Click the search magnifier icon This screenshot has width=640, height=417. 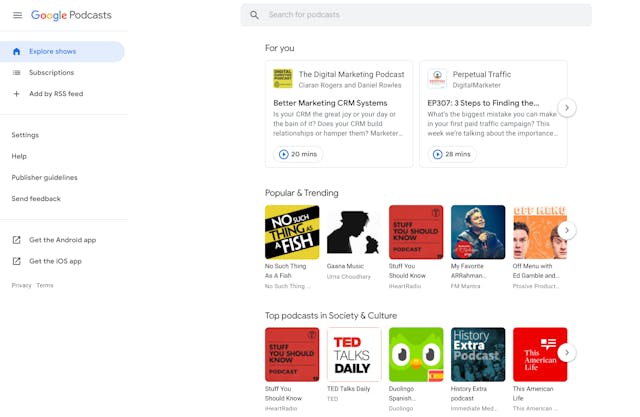[x=255, y=15]
